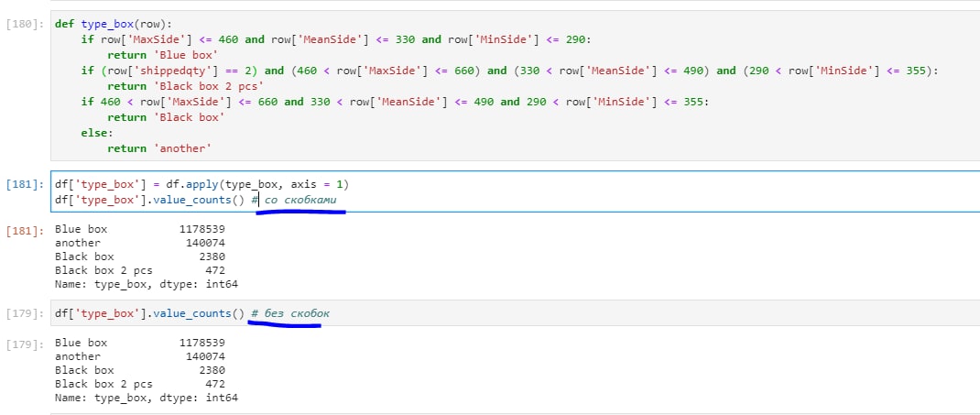Click the grey input prompt [179]:
Screen dimensions: 980x415
25,313
